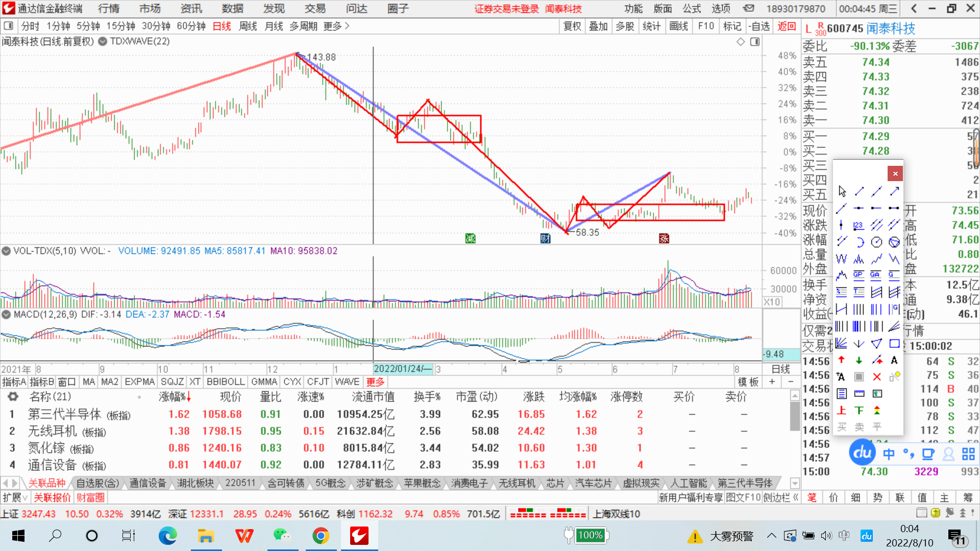Choose the green down arrow marker tool
Screen dimensions: 980x551
point(859,360)
